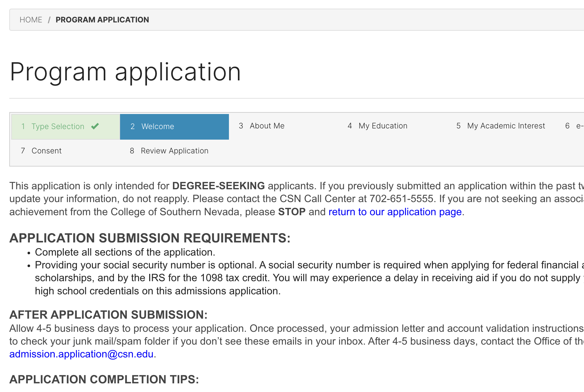Jump to the Consent step
Viewport: 584px width, 392px height.
pyautogui.click(x=46, y=151)
